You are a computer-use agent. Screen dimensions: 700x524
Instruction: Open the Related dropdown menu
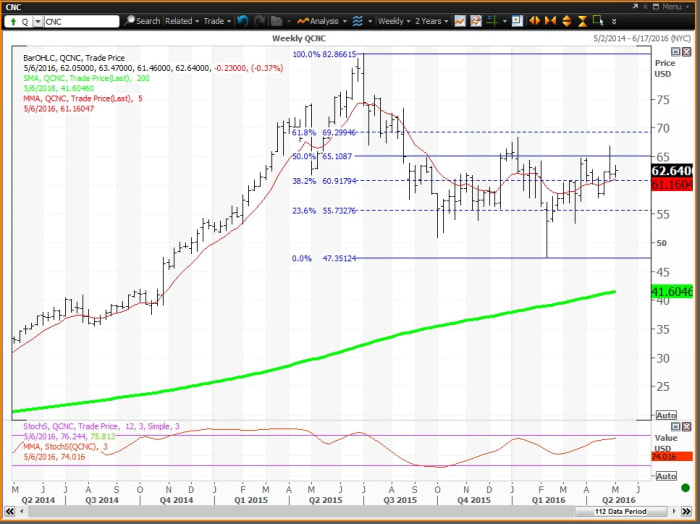click(182, 21)
